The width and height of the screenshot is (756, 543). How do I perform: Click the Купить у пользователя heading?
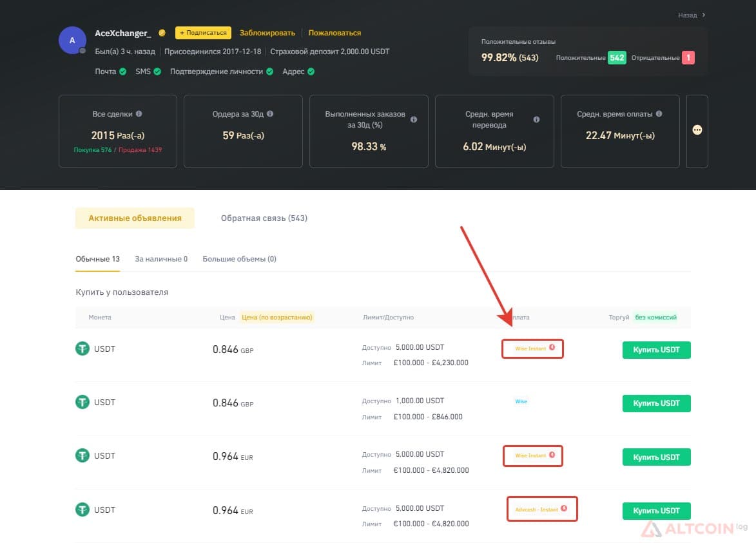[122, 292]
